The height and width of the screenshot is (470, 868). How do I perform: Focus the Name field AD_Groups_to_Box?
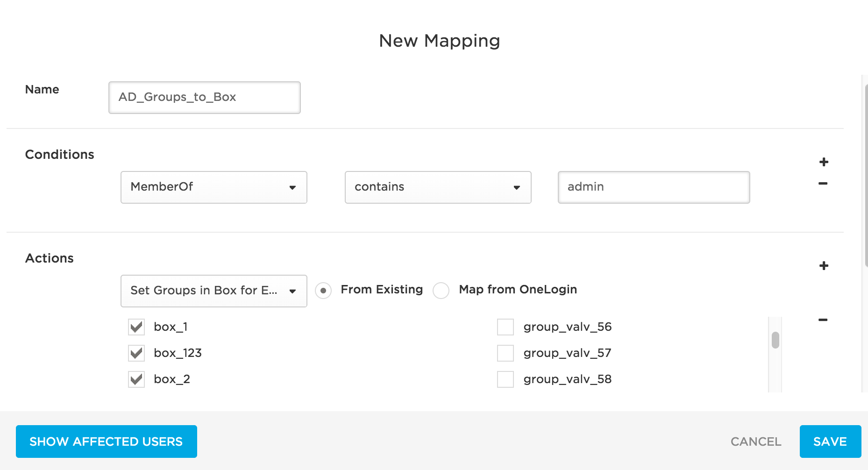pos(205,98)
